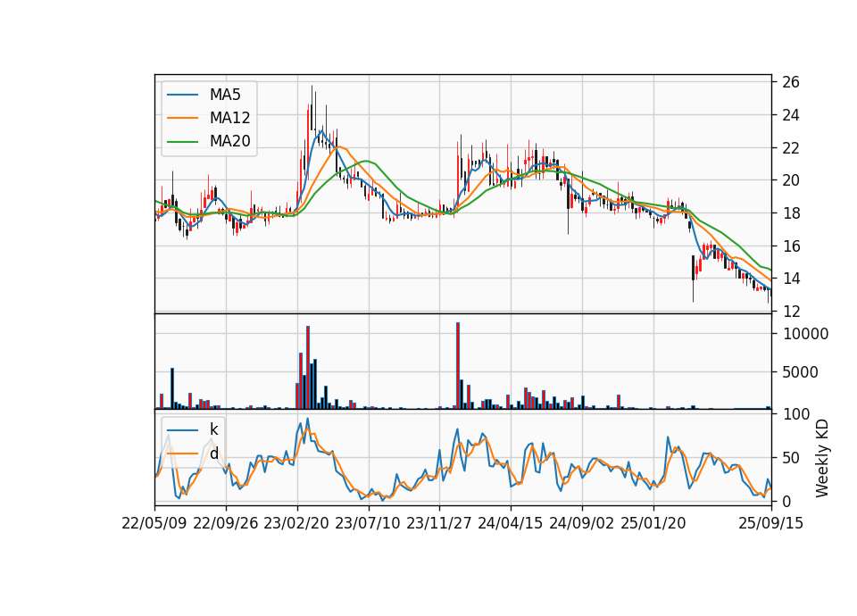857x616 pixels.
Task: Click the 24/09/02 date tick label
Action: tap(581, 523)
